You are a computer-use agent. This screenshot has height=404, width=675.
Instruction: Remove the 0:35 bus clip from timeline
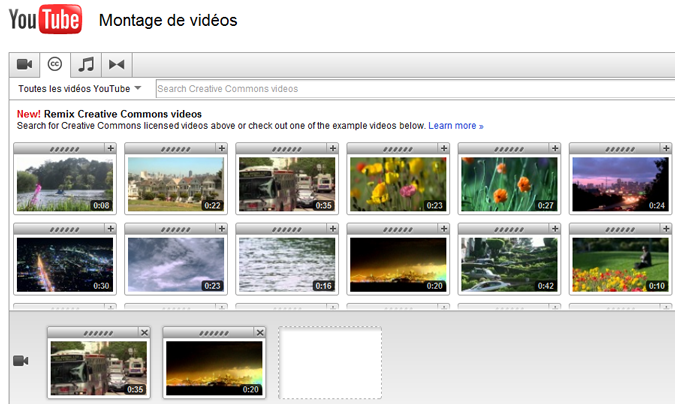click(x=144, y=332)
